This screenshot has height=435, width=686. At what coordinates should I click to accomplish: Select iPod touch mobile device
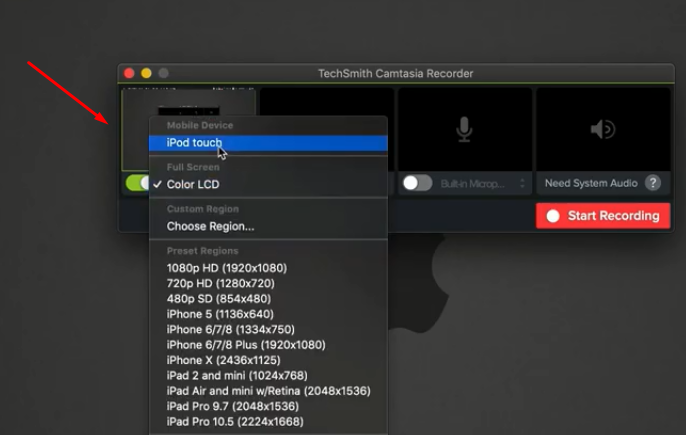click(x=268, y=143)
